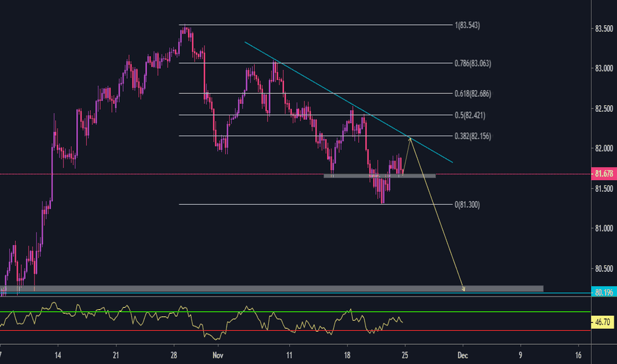Select the 0(81.300) Fibonacci base label
The image size is (617, 364).
[x=466, y=205]
